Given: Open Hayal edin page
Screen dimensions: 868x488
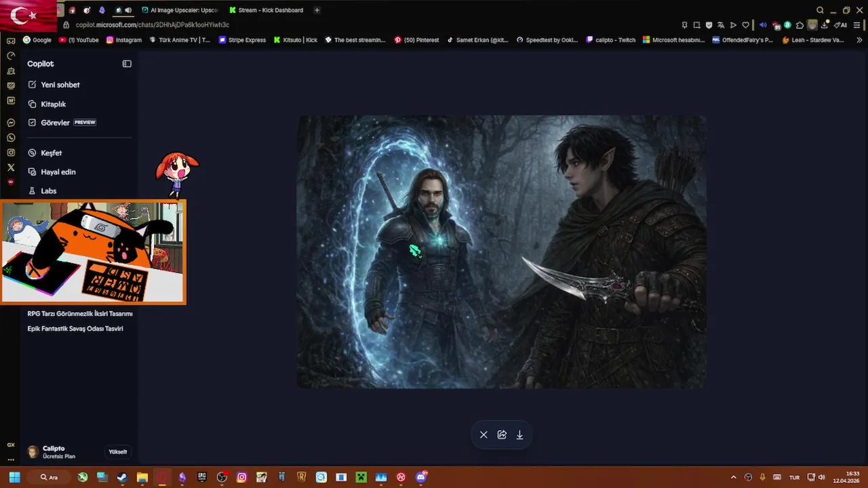Looking at the screenshot, I should coord(52,172).
